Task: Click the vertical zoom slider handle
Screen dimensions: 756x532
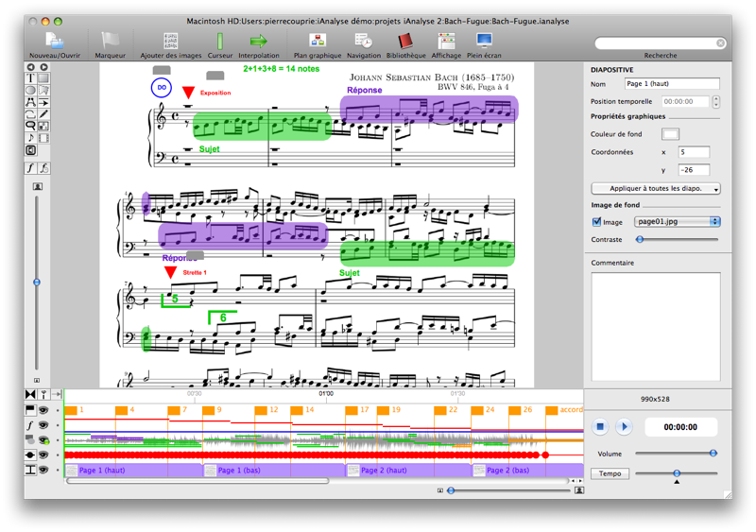Action: [x=37, y=283]
